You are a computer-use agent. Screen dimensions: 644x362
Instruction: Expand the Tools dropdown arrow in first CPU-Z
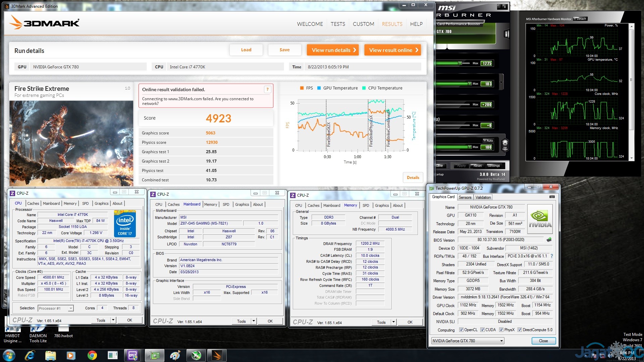[113, 320]
